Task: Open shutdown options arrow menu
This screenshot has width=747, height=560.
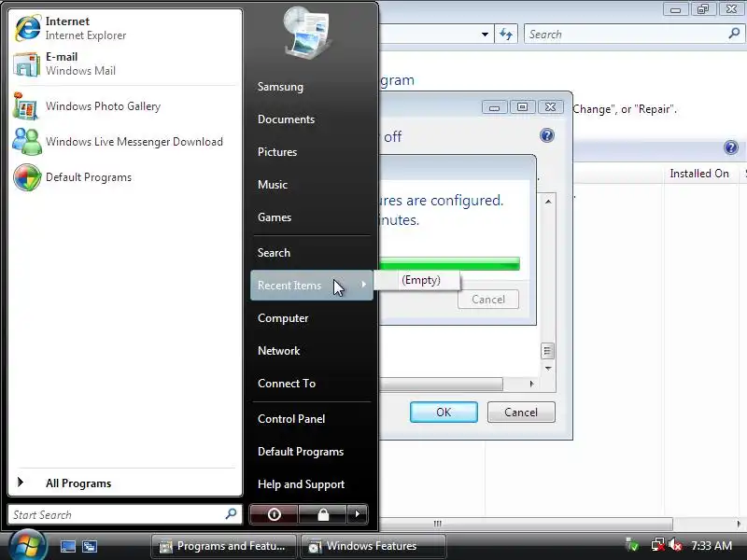Action: [358, 514]
